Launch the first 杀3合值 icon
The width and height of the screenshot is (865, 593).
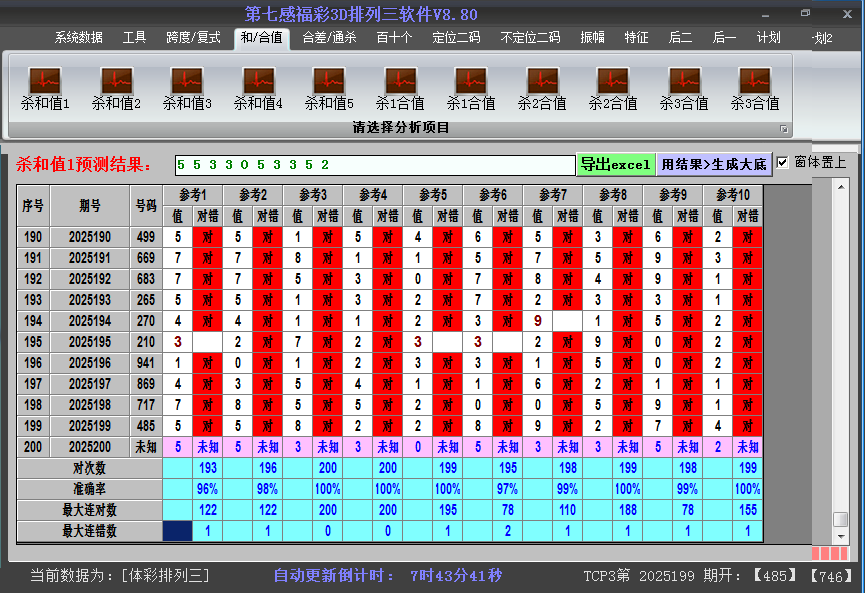(x=684, y=88)
